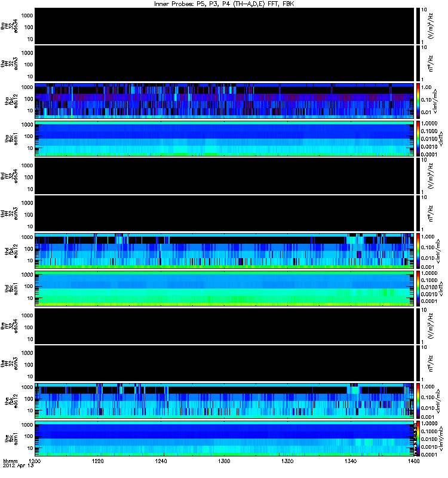Click the 1400 time axis label
Image resolution: width=448 pixels, height=478 pixels.
click(413, 461)
